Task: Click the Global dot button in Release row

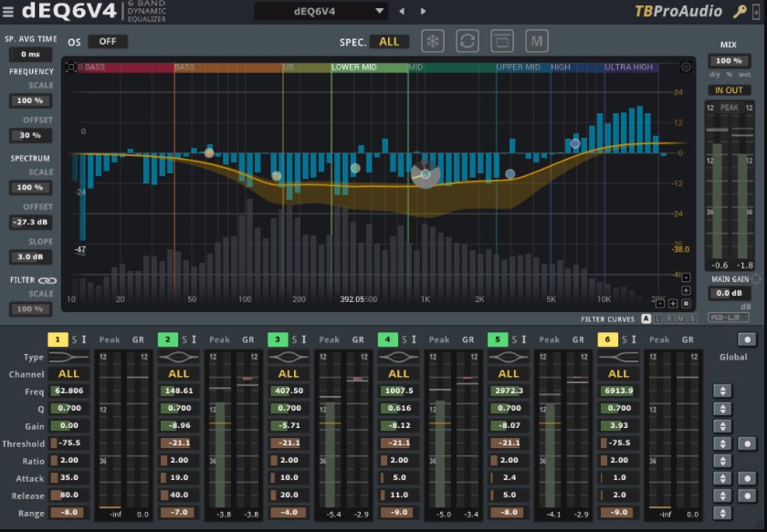Action: 747,495
